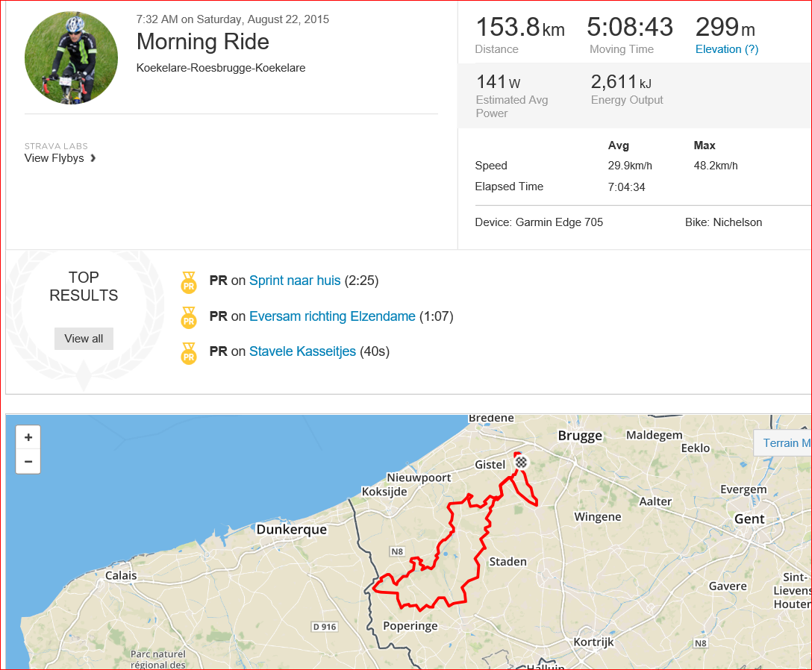Screen dimensions: 812x670
Task: Click the Brugge city label on map
Action: 580,436
